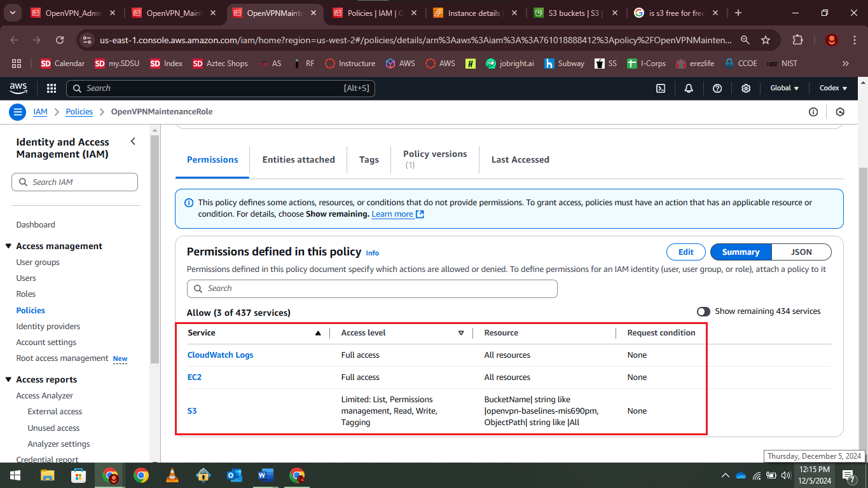Open Microsoft Word from the taskbar

265,475
